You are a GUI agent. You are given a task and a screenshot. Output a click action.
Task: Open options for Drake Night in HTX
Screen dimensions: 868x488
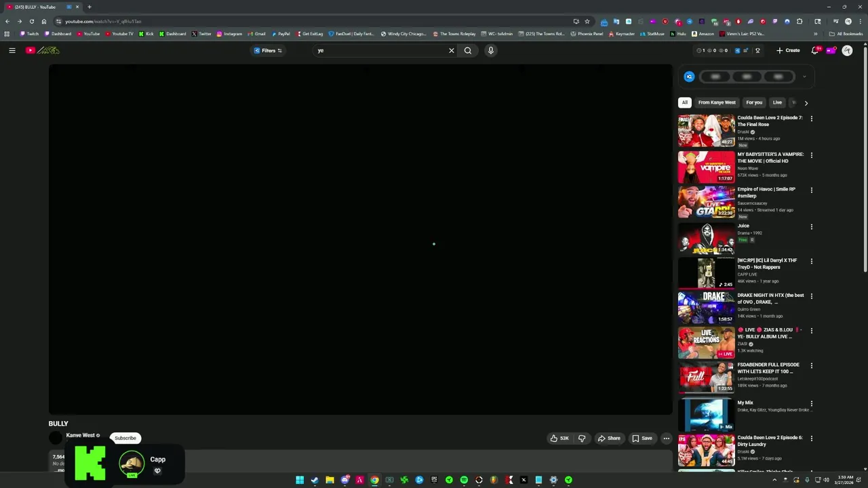tap(811, 296)
